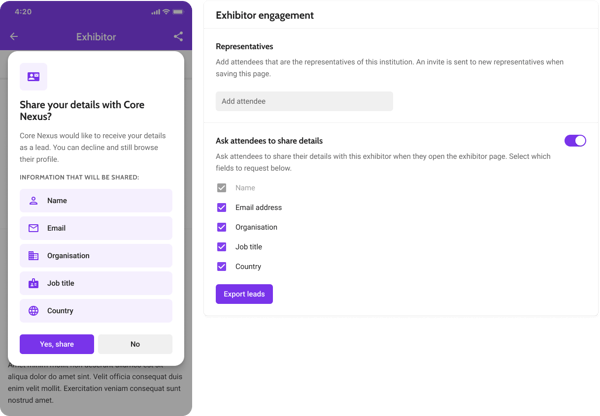Tap the back arrow in Exhibitor header
This screenshot has width=600, height=416.
click(x=14, y=36)
